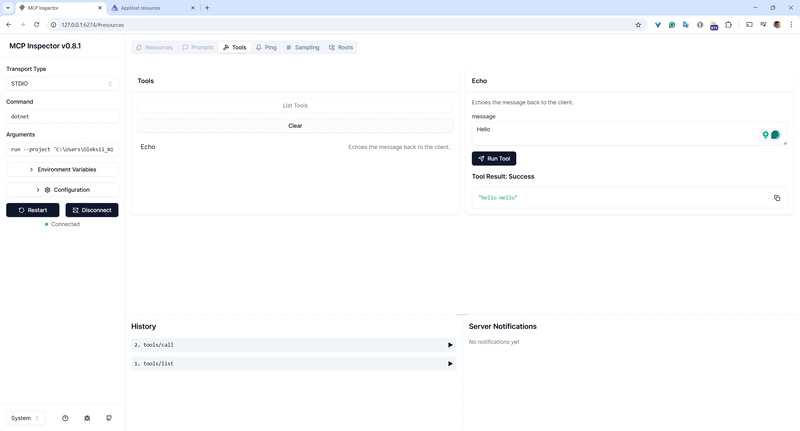Close the AppHost resources browser tab
800x431 pixels.
[x=193, y=8]
